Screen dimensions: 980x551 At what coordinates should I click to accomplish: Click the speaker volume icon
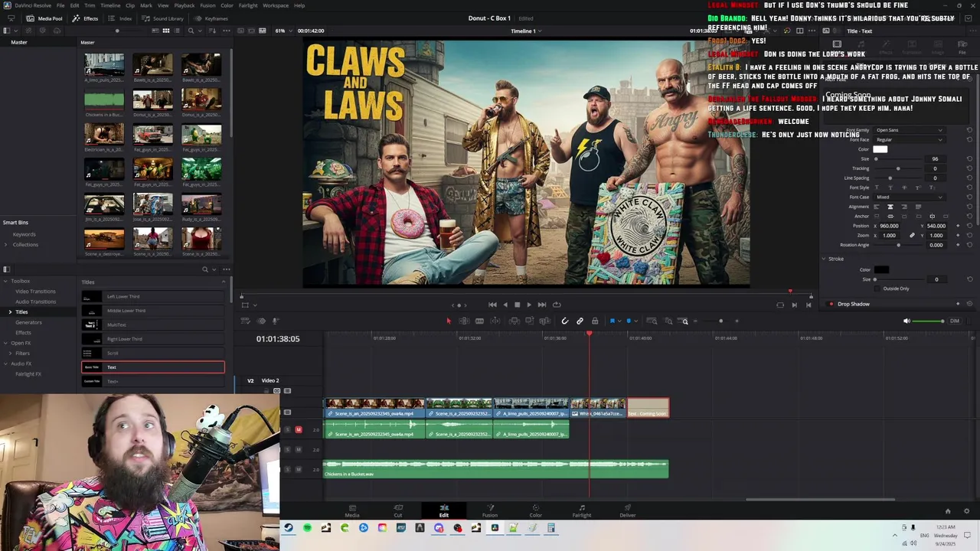(906, 321)
